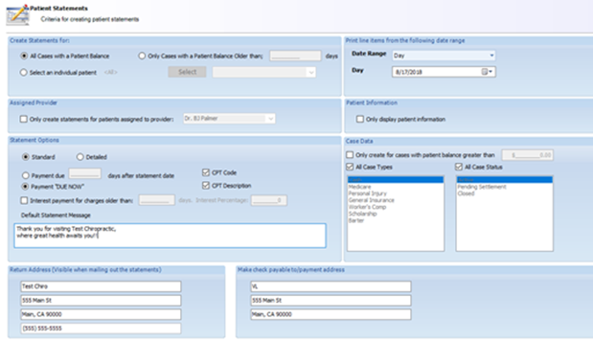Select the Standard statement option
593x364 pixels.
point(25,157)
